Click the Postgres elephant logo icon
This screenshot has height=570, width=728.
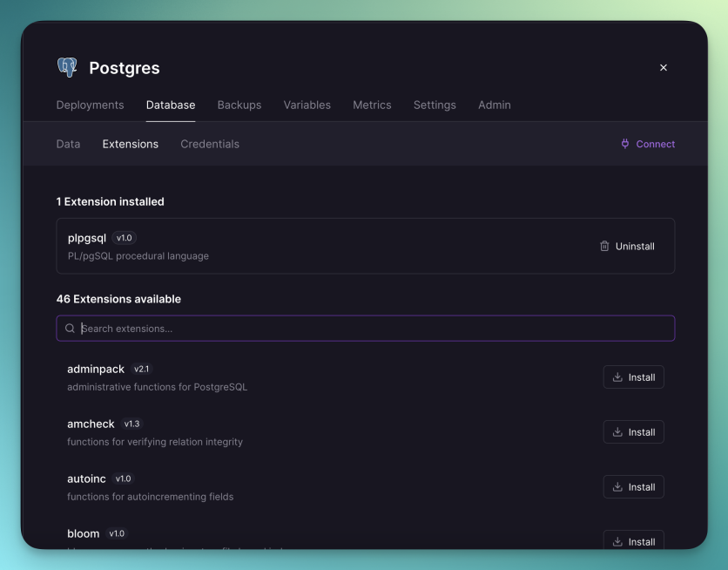pyautogui.click(x=67, y=68)
